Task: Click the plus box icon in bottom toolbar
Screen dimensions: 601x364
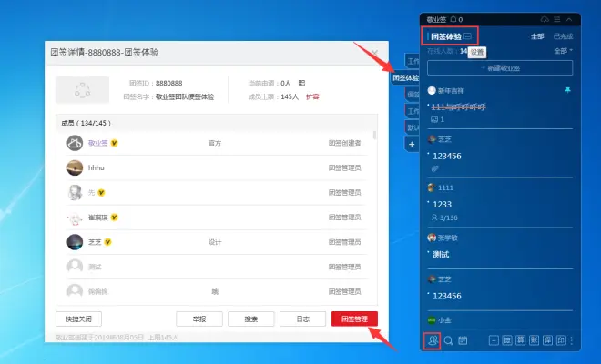Action: coord(494,340)
